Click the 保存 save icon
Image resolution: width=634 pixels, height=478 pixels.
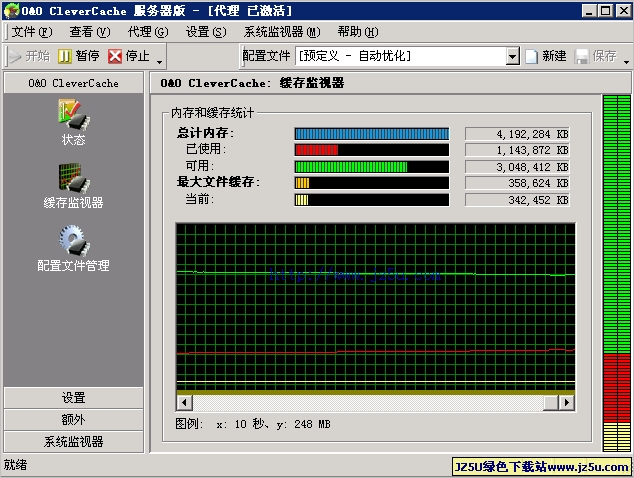(x=581, y=56)
